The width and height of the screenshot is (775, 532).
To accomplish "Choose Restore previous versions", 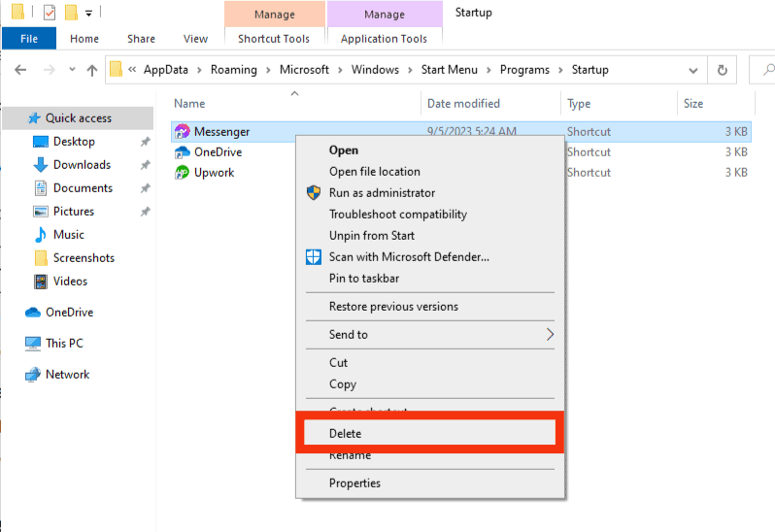I will pos(430,306).
